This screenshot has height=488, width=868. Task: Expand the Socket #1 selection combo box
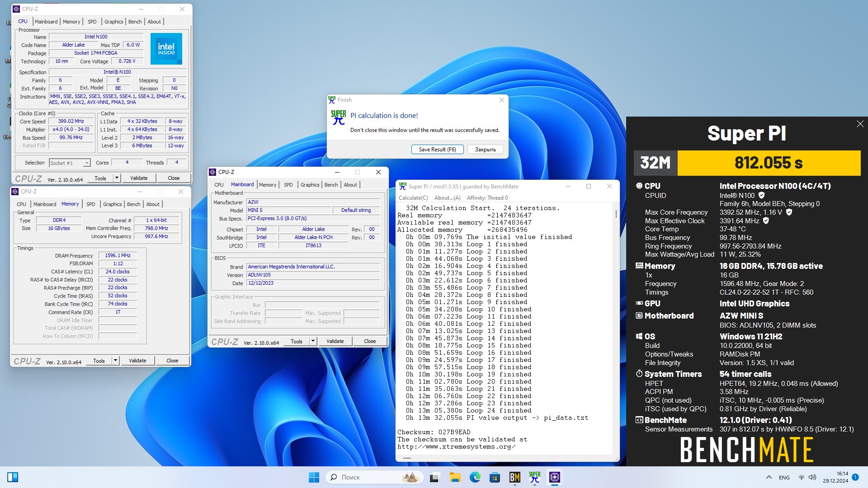pos(70,163)
